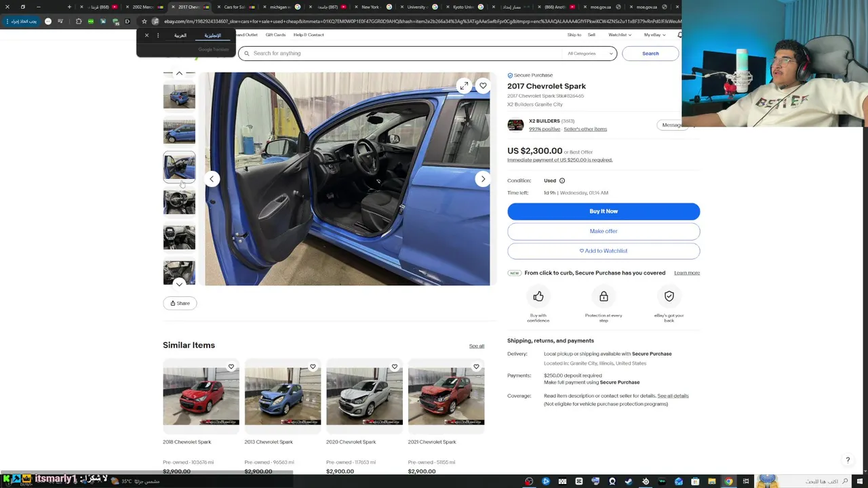Screen dimensions: 868x488
Task: Select the steering wheel interior thumbnail
Action: 179,202
